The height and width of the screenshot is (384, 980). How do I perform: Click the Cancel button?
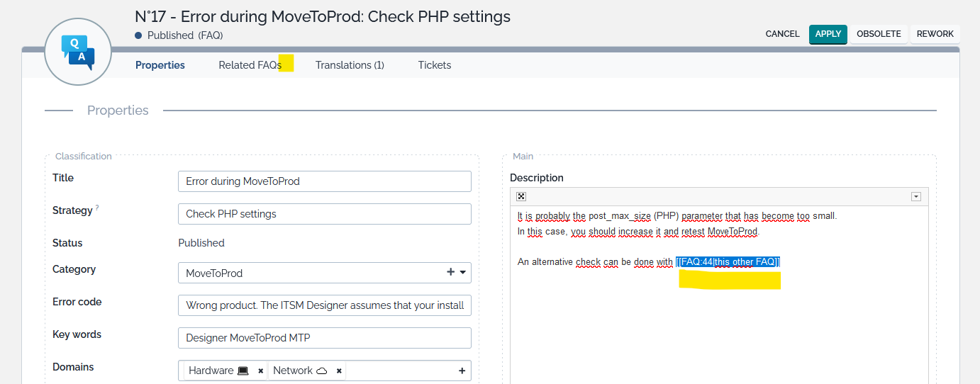[x=782, y=34]
